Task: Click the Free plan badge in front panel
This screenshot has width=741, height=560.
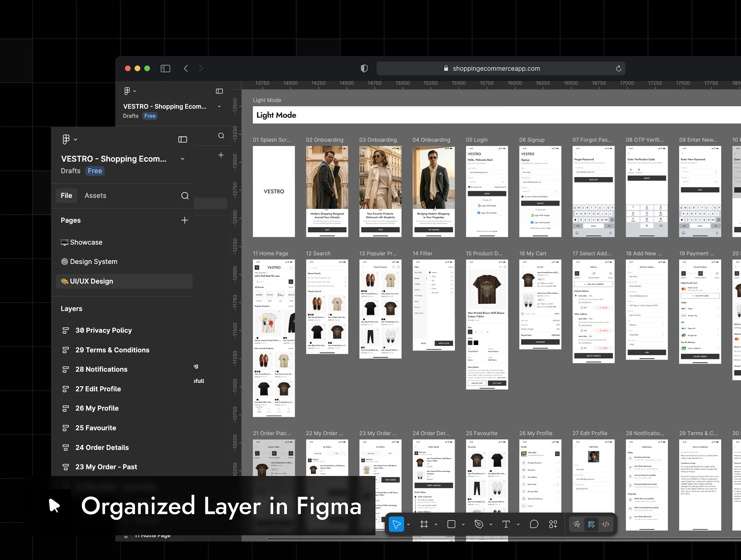Action: pyautogui.click(x=95, y=171)
